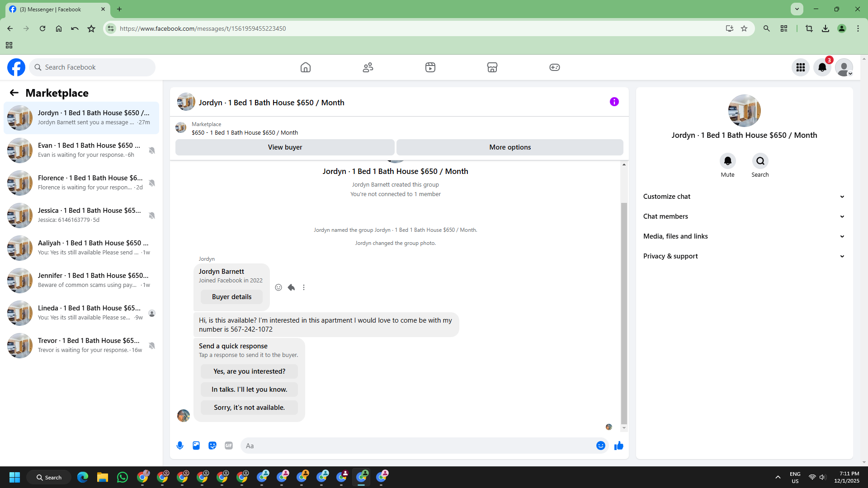Image resolution: width=868 pixels, height=488 pixels.
Task: Open Buyer details for Jordyn Barnett
Action: (x=231, y=297)
